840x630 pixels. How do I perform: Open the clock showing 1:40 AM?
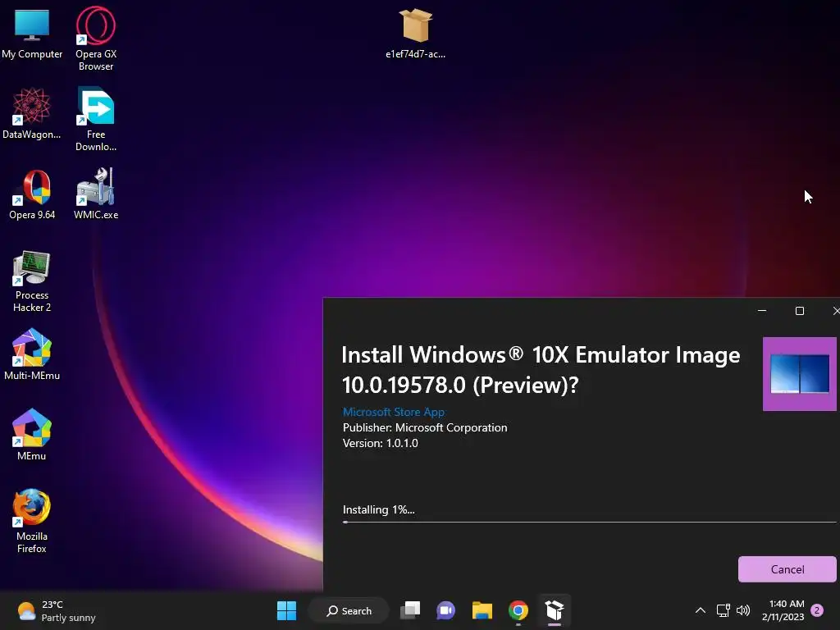[783, 610]
